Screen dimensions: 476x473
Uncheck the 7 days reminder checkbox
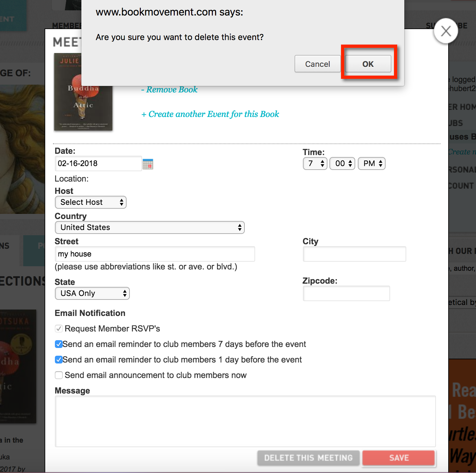(59, 344)
